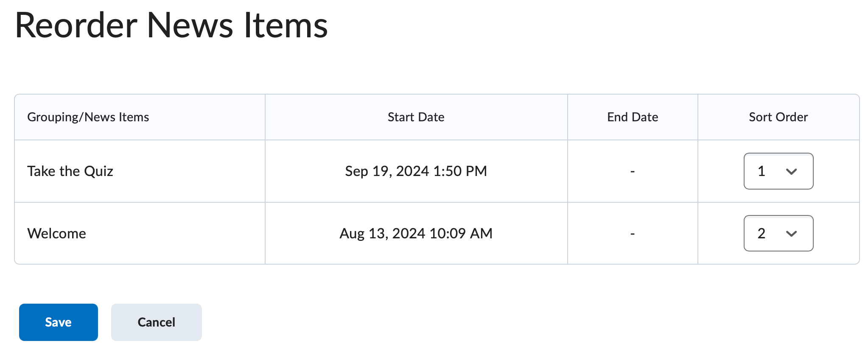Click the end date dash for Welcome
868x352 pixels.
pyautogui.click(x=632, y=233)
